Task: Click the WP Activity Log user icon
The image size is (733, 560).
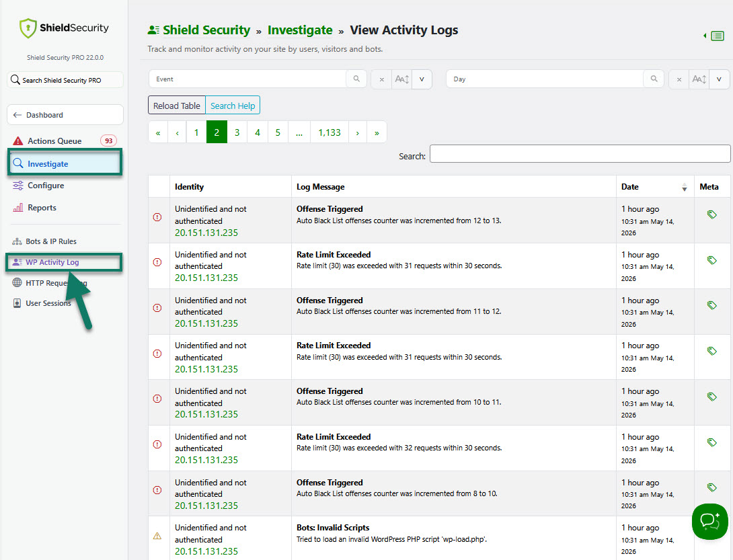Action: [17, 262]
